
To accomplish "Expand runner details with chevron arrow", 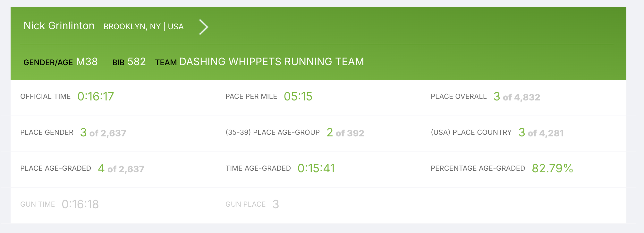I will click(204, 27).
